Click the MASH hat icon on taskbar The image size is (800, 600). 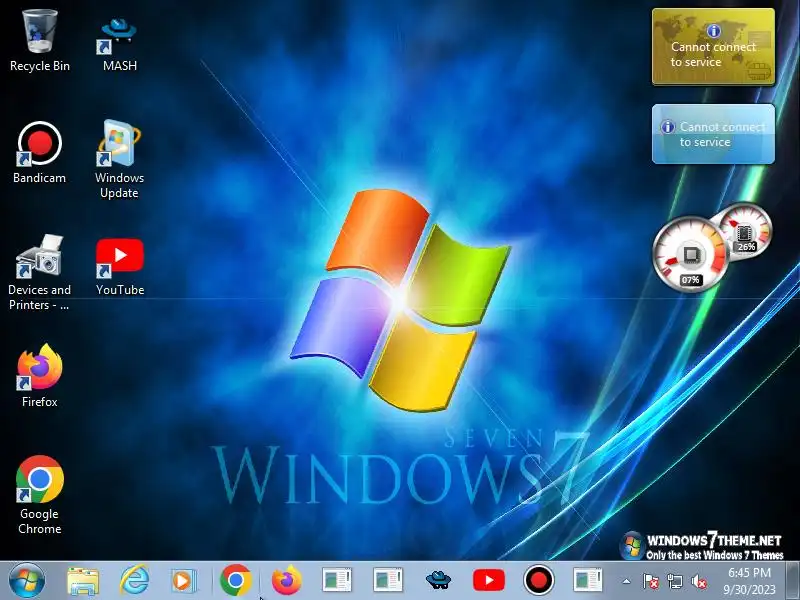tap(438, 580)
